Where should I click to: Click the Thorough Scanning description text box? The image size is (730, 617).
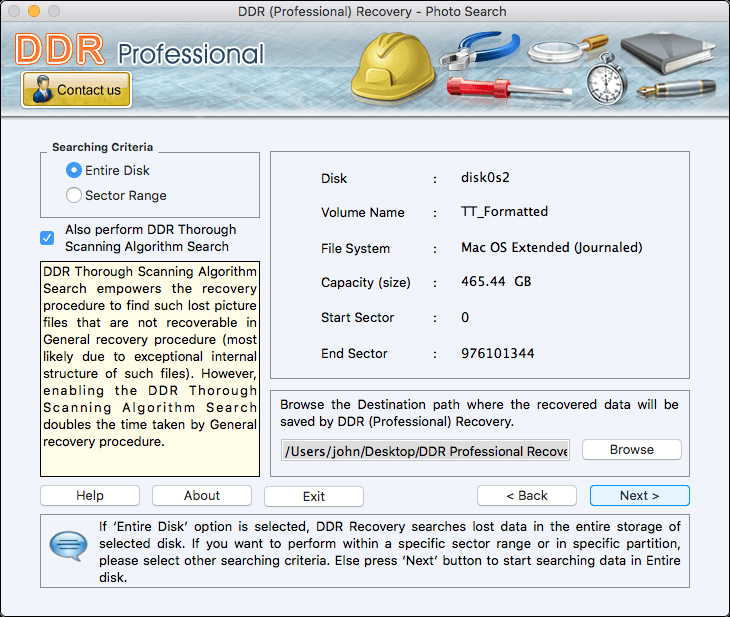coord(150,369)
